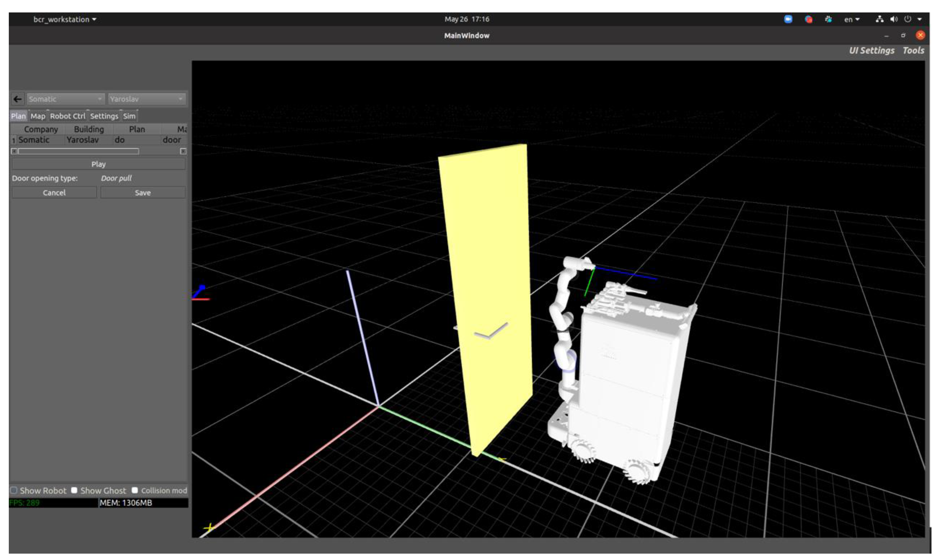Open the Somatic company dropdown
940x560 pixels.
66,99
